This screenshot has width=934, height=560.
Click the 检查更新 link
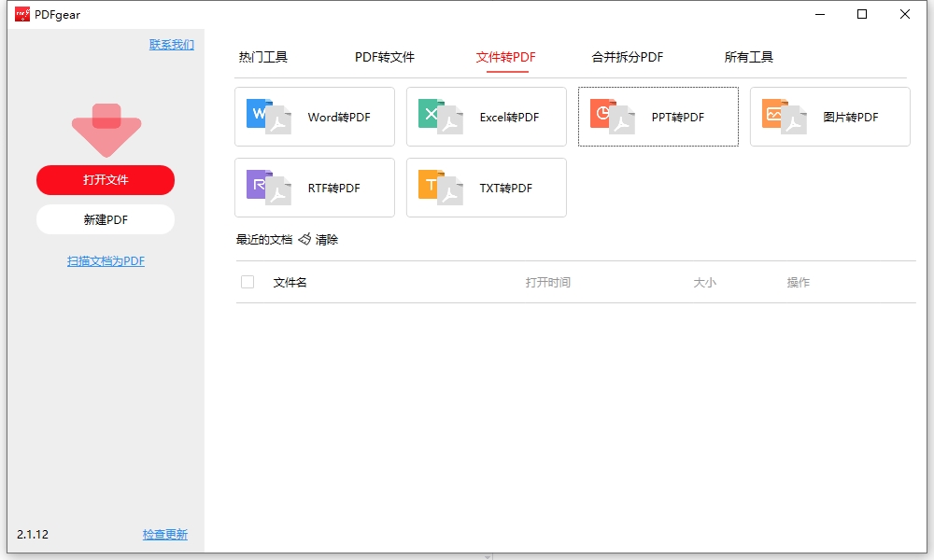pos(165,535)
